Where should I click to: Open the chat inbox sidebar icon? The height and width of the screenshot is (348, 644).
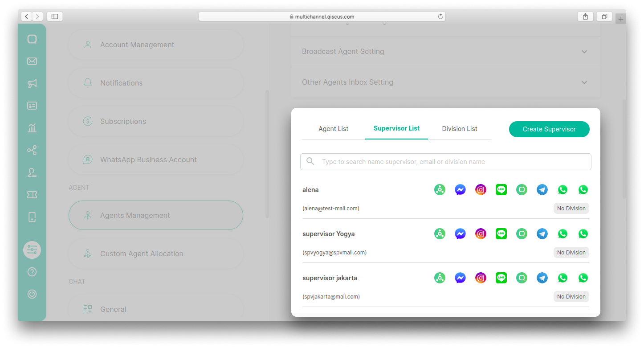tap(32, 39)
